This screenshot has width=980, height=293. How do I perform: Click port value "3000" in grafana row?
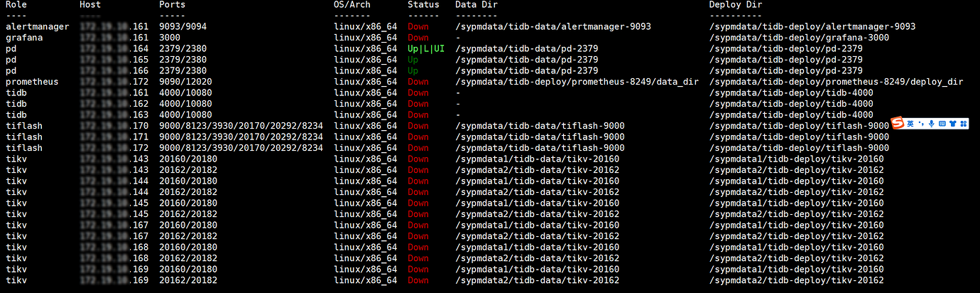coord(170,38)
